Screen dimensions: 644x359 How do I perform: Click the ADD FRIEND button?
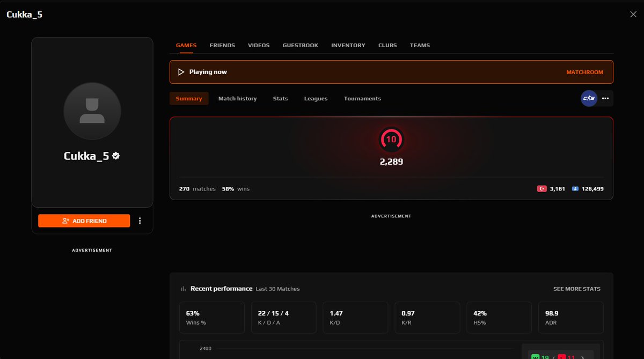(x=84, y=221)
